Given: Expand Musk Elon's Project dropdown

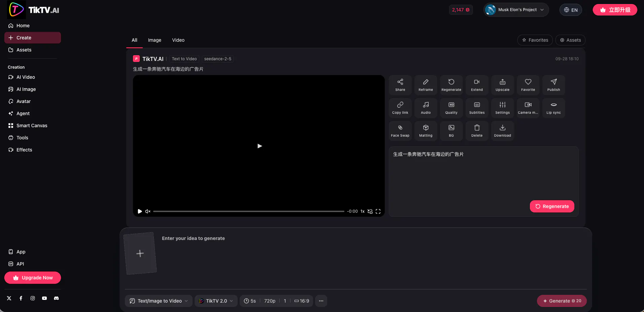Looking at the screenshot, I should pos(516,10).
